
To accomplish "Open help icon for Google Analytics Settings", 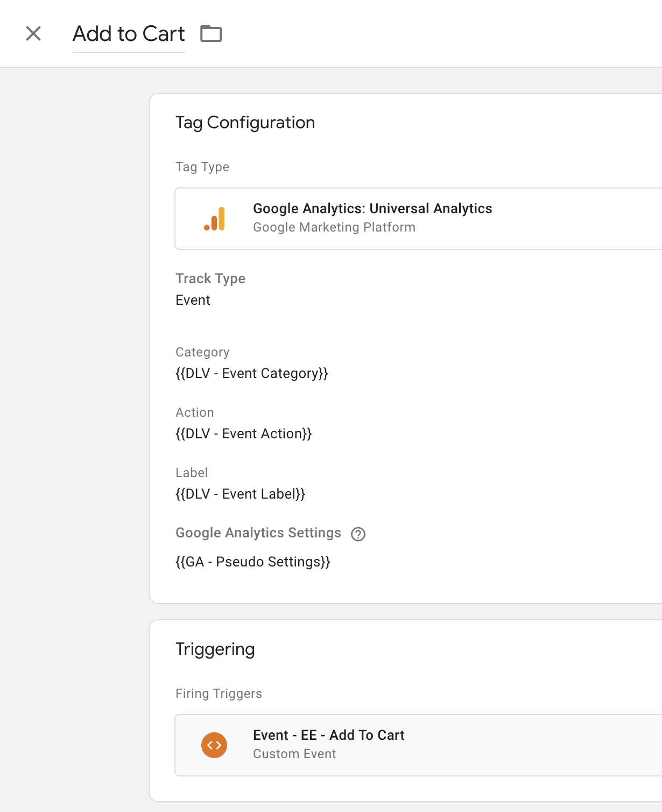I will click(x=358, y=534).
